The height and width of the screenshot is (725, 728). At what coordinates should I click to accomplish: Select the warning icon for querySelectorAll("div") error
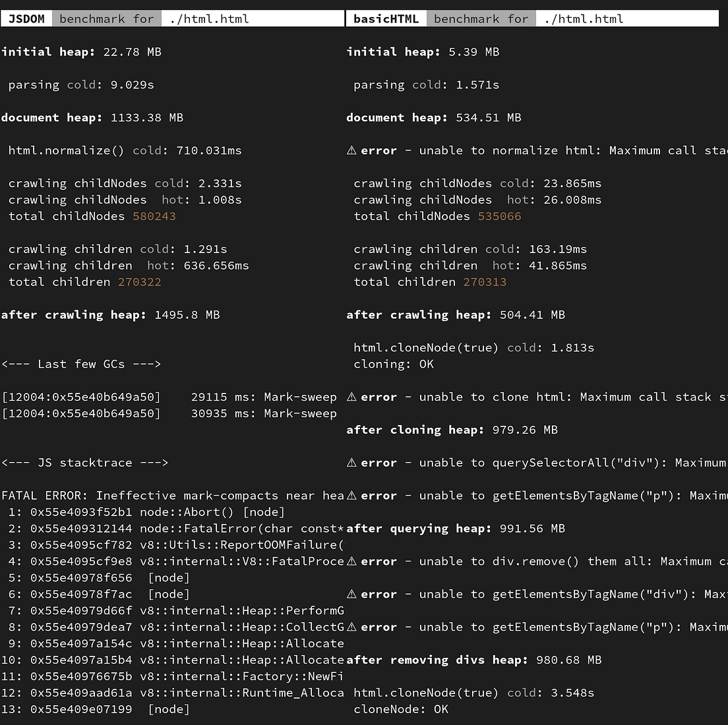coord(352,463)
